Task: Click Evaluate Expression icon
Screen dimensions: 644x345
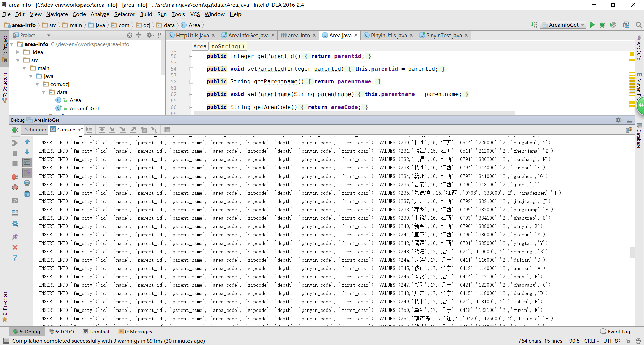Action: click(167, 130)
